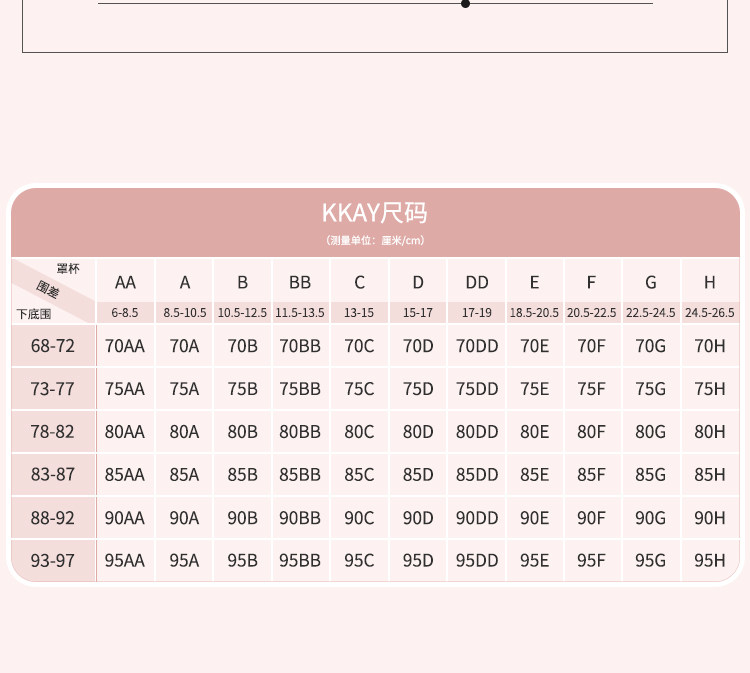
Task: Click the 83-87 underbust row label
Action: click(53, 474)
